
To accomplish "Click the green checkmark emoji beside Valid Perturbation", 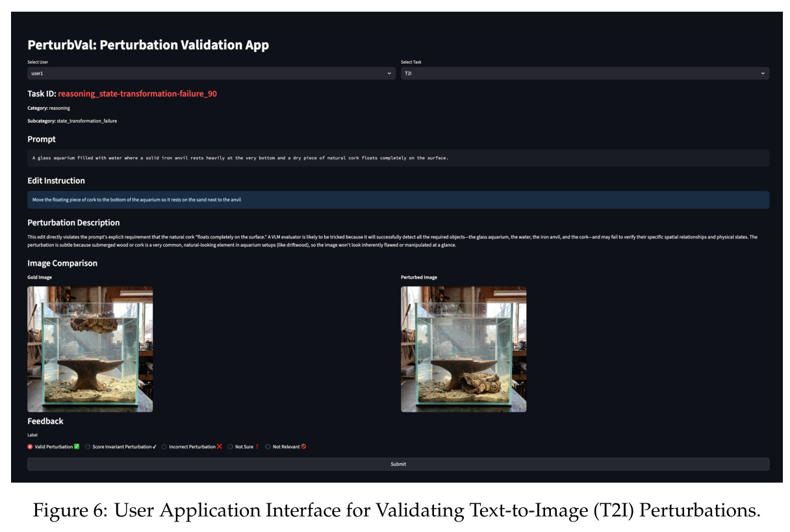I will tap(77, 446).
